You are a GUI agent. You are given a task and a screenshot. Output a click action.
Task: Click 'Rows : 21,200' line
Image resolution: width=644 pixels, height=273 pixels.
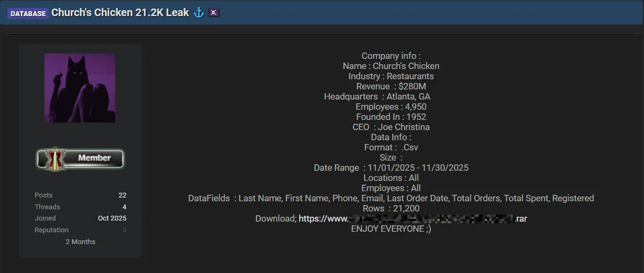[x=391, y=208]
